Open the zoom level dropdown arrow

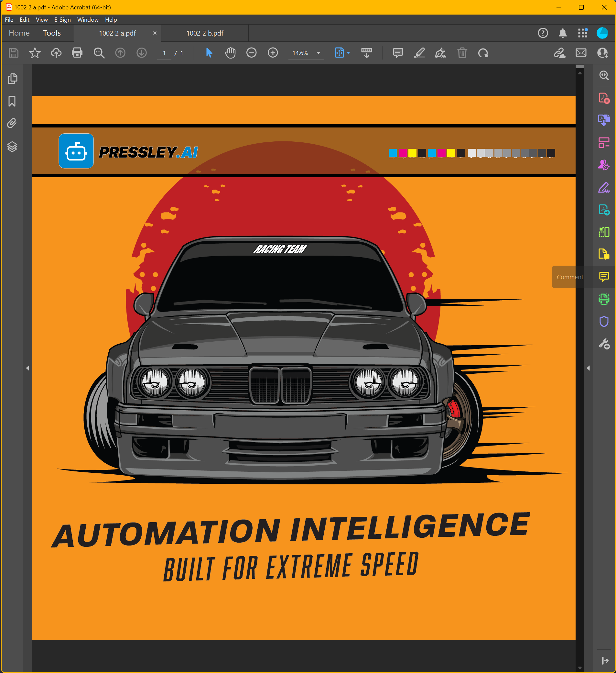pos(318,53)
